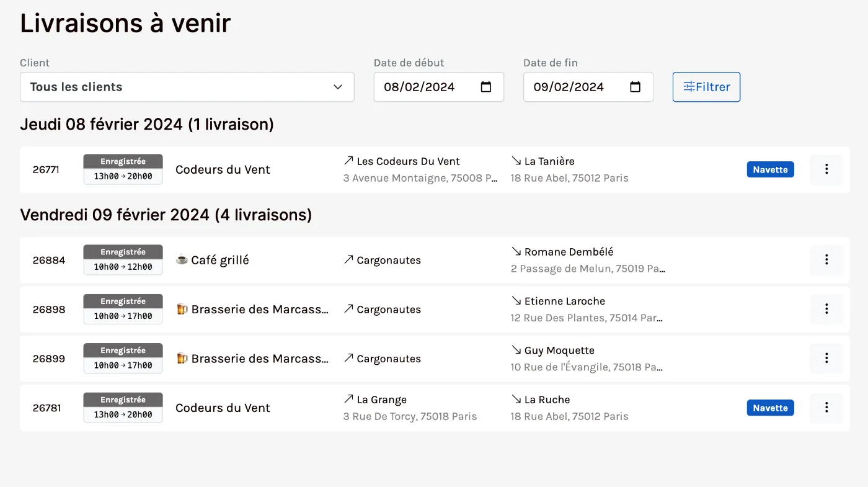Select delivery number 26771
The height and width of the screenshot is (487, 868).
(x=46, y=169)
